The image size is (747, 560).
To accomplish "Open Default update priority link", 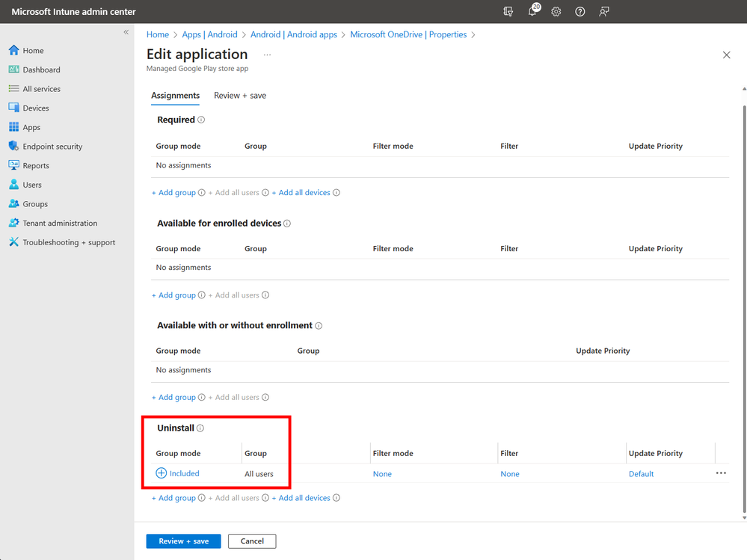I will pos(641,474).
